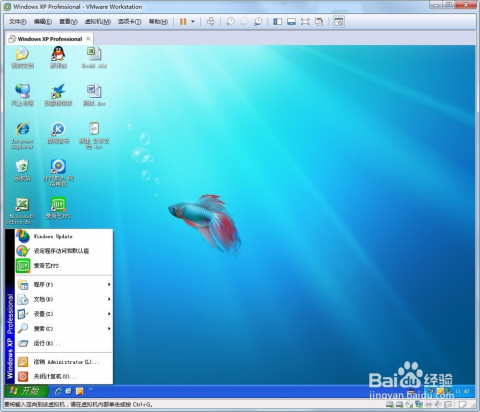
Task: Click the Send Ctrl+Alt+Del toolbar icon
Action: click(x=210, y=22)
